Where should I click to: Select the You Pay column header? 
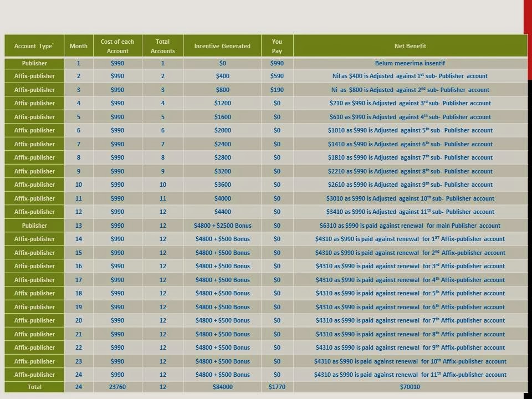(277, 46)
